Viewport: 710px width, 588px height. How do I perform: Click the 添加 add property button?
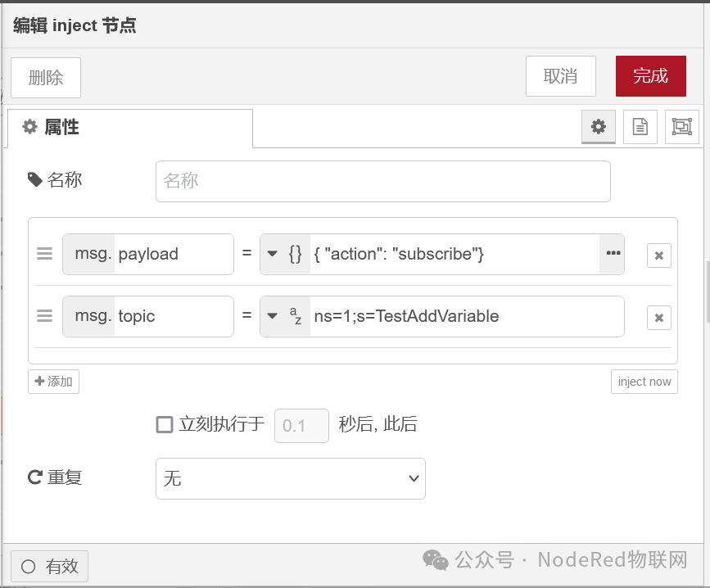coord(53,382)
